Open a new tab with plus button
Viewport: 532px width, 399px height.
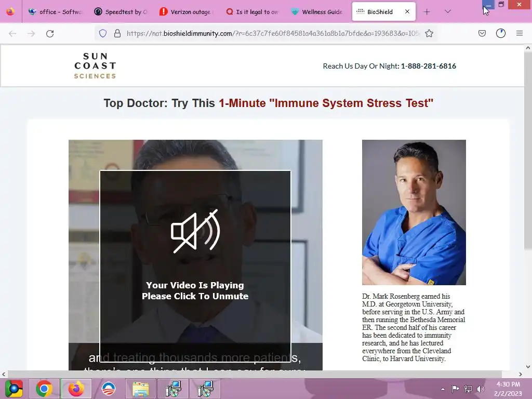coord(427,12)
